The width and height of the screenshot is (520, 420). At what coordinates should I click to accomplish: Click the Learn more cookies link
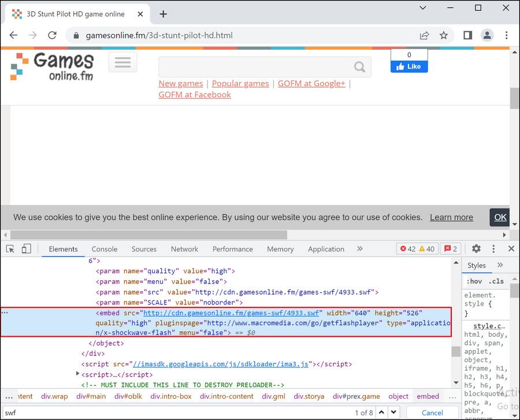(451, 217)
